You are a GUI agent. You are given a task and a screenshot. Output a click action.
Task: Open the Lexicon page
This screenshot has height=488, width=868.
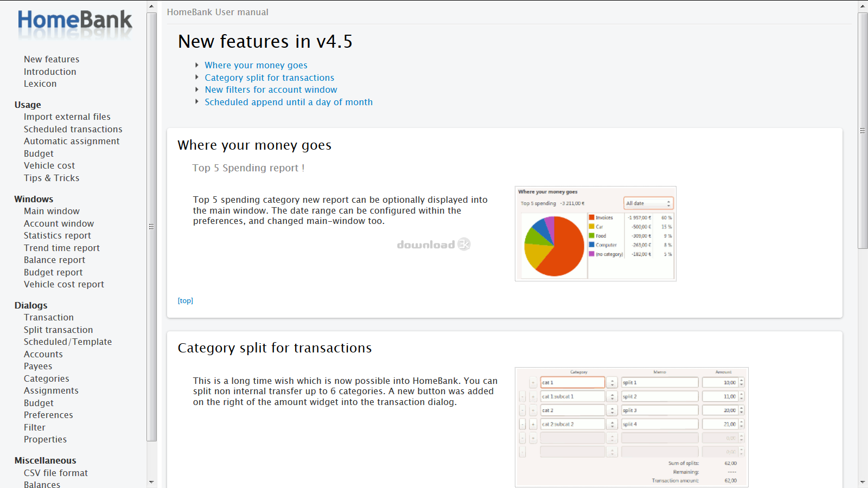point(40,84)
